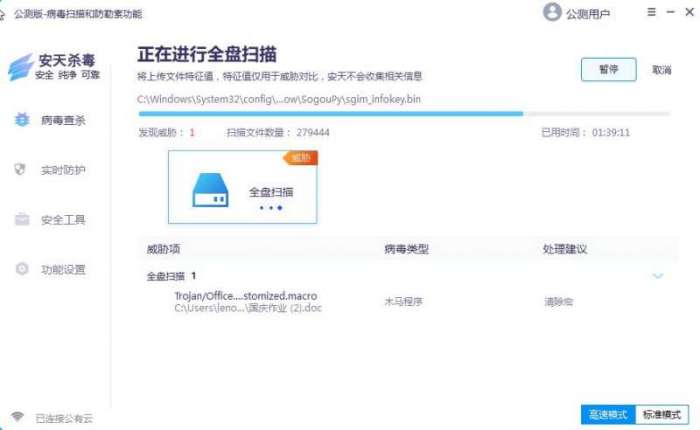This screenshot has width=700, height=430.
Task: Click the 清除你 handling suggestion cell
Action: 558,302
